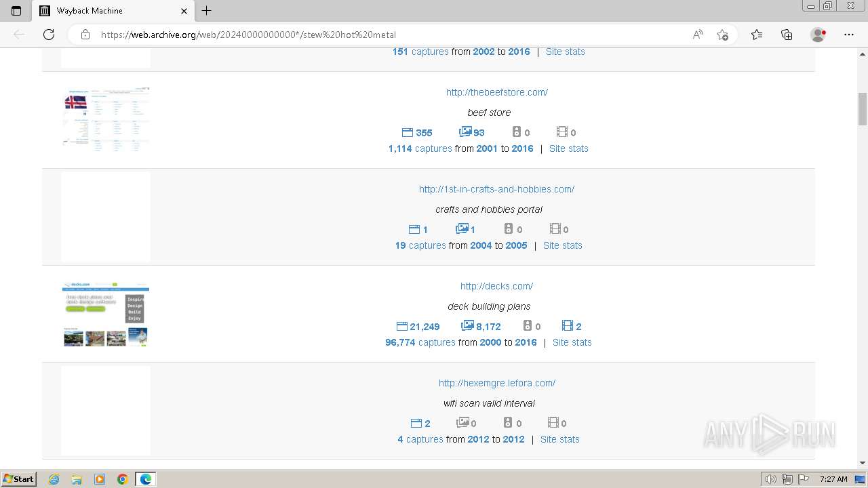
Task: Open File Explorer from taskbar
Action: [77, 479]
